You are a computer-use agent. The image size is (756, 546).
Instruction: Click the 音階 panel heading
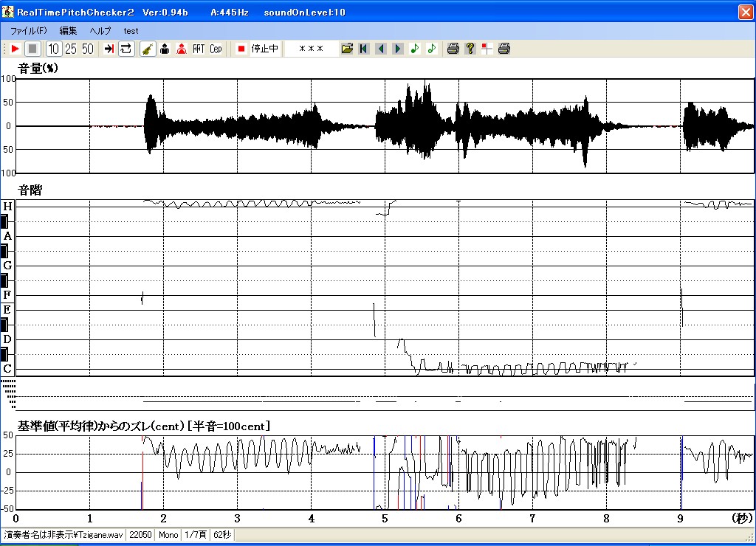pyautogui.click(x=30, y=190)
